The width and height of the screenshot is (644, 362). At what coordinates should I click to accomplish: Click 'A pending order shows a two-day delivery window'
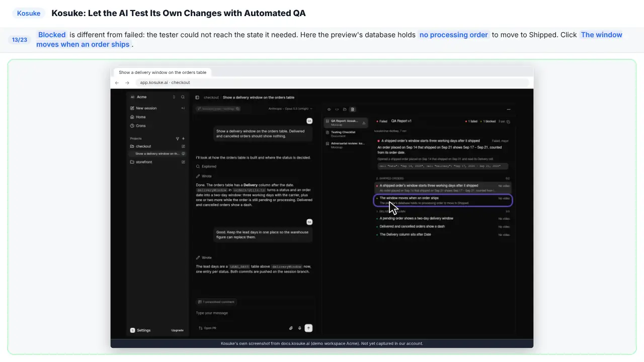pos(417,218)
